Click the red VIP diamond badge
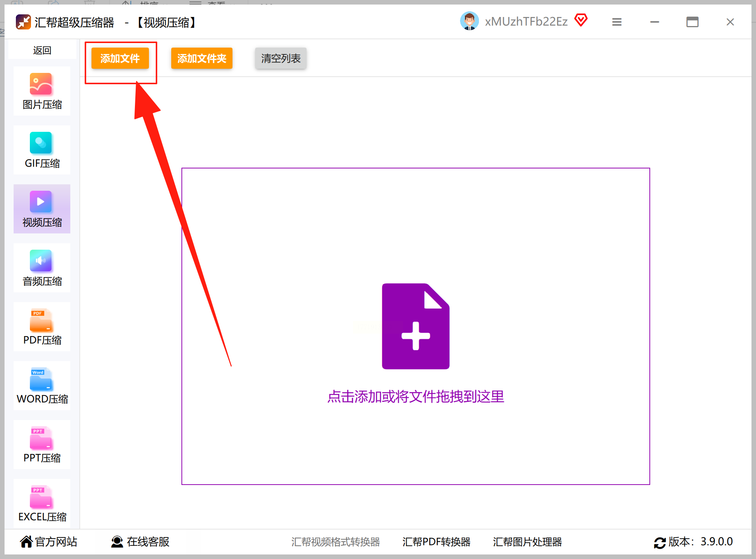Screen dimensions: 756x559 [x=581, y=20]
